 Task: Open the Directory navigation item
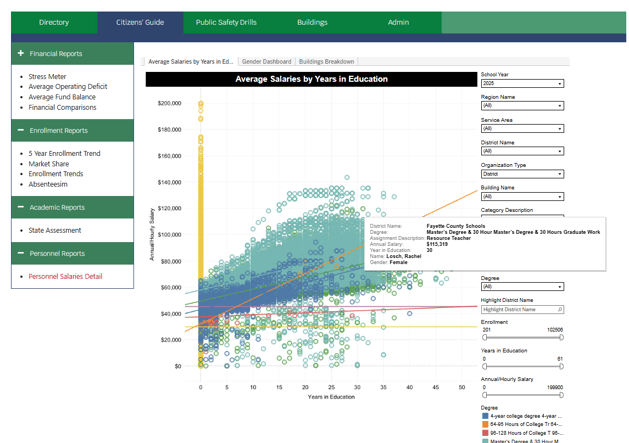pos(54,22)
